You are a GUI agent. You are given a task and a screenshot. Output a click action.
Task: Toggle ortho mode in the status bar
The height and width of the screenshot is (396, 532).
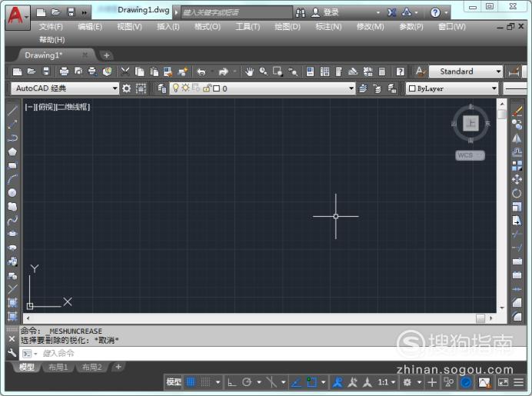pyautogui.click(x=231, y=382)
